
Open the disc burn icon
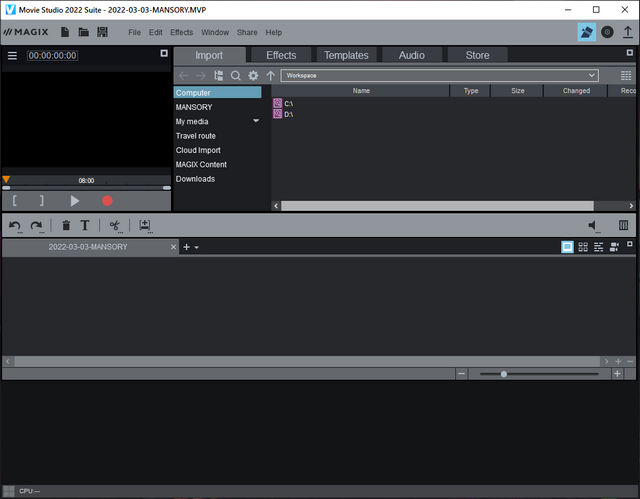click(x=607, y=32)
